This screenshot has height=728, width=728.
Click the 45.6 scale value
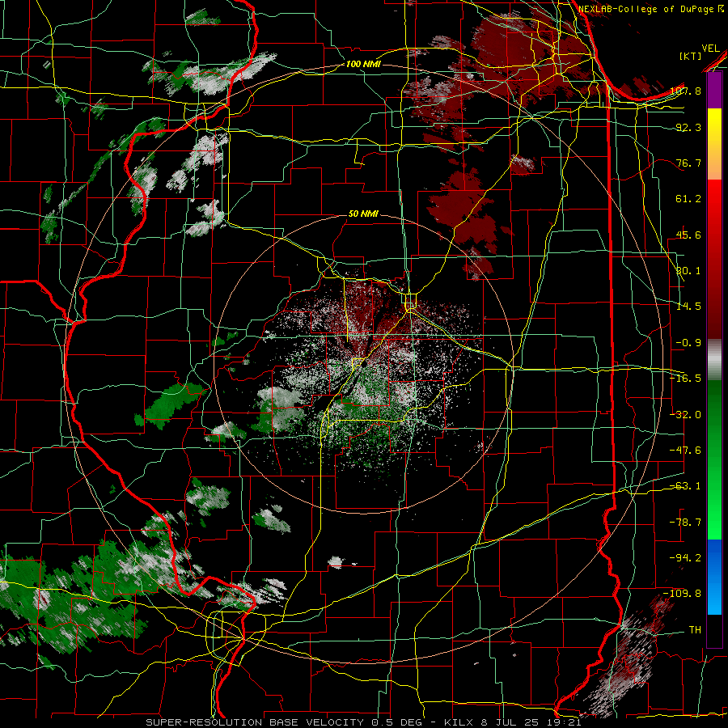click(x=688, y=235)
